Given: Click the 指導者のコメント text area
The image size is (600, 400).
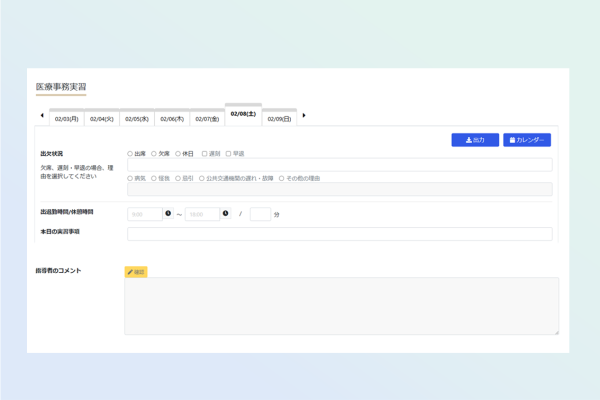Looking at the screenshot, I should [341, 306].
